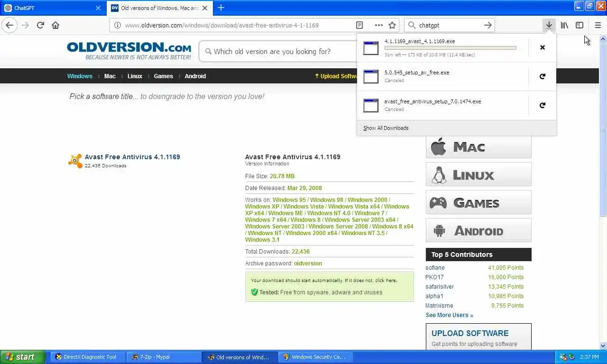Click See More Users link

[449, 315]
